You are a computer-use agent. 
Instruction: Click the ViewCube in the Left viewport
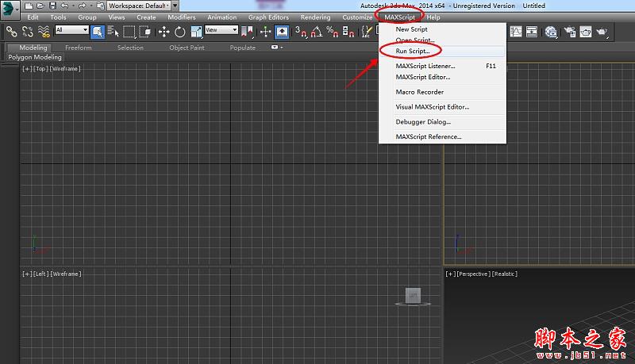point(413,296)
